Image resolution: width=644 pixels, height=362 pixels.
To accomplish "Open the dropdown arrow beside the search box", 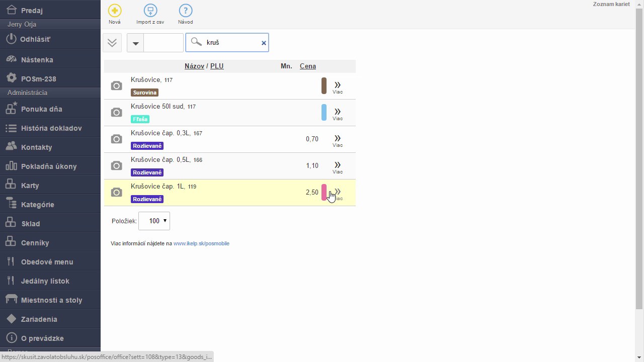I will click(x=135, y=43).
